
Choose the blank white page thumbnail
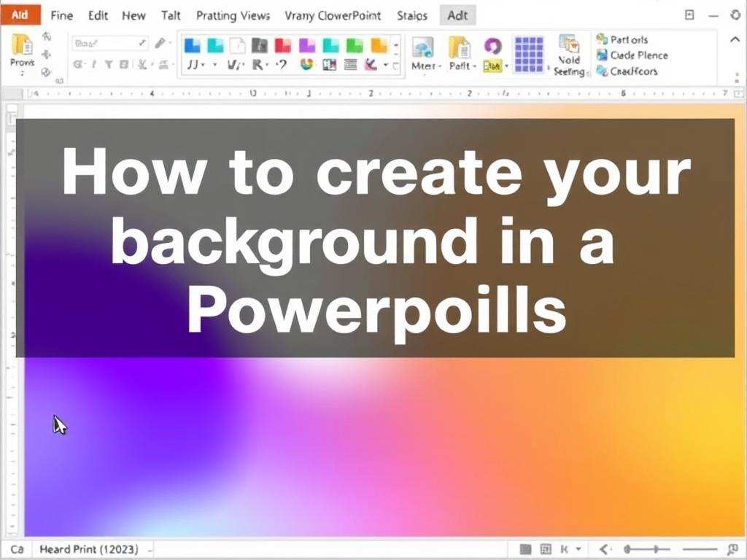coord(237,45)
